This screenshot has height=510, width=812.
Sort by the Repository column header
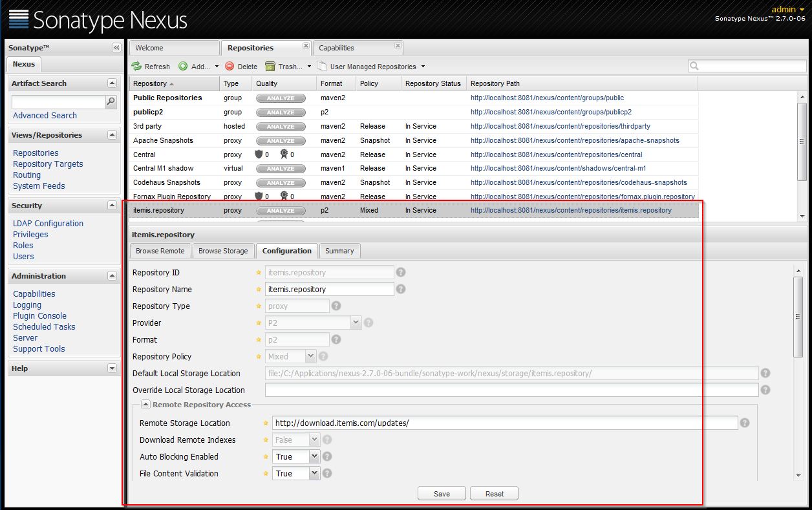[175, 83]
